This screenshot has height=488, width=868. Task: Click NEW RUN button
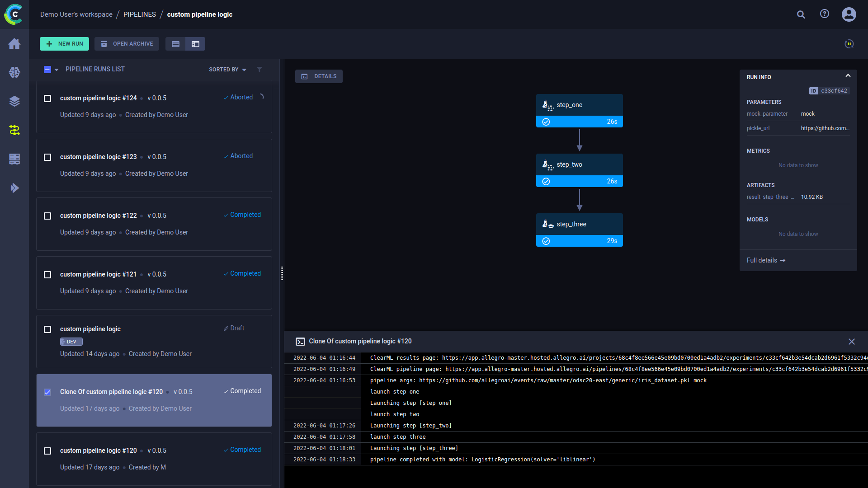[x=64, y=44]
